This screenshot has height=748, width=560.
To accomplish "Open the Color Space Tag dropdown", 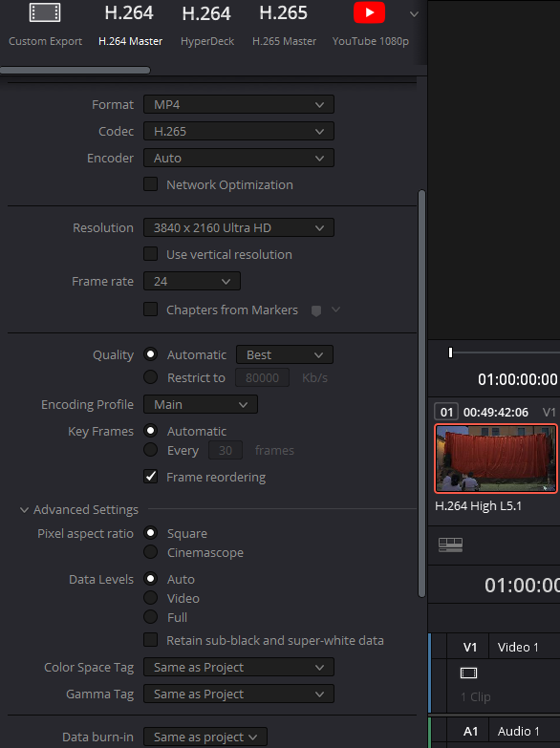I will [239, 667].
